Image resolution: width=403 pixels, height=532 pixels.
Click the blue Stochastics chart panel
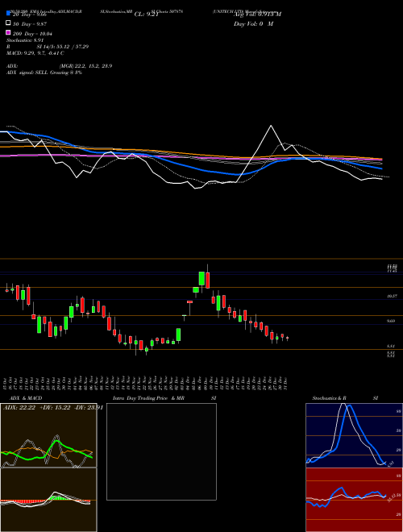pos(354,435)
